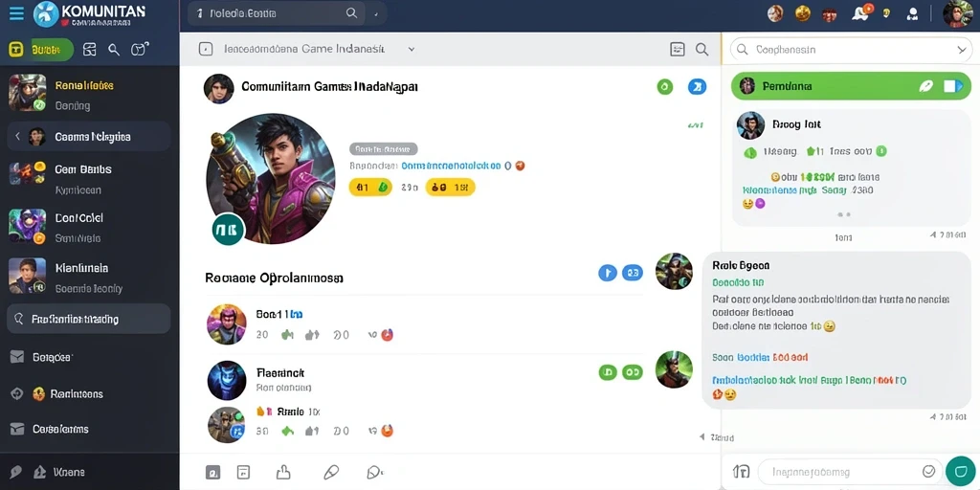980x490 pixels.
Task: Click the bottom toolbar pen icon
Action: [x=331, y=472]
